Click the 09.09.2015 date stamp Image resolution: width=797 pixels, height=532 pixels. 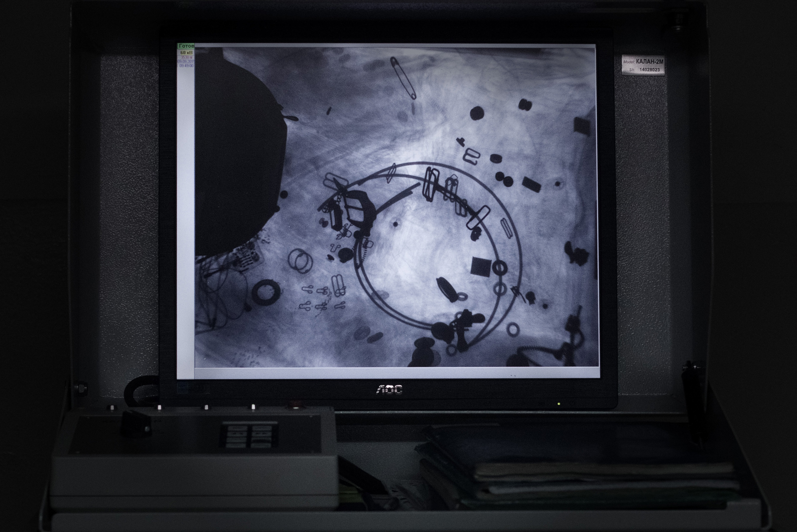[186, 61]
